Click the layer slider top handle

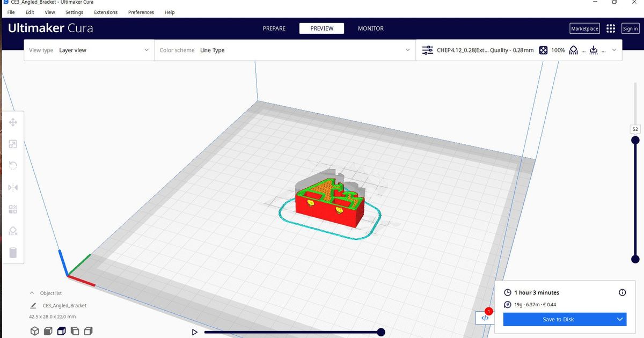635,140
